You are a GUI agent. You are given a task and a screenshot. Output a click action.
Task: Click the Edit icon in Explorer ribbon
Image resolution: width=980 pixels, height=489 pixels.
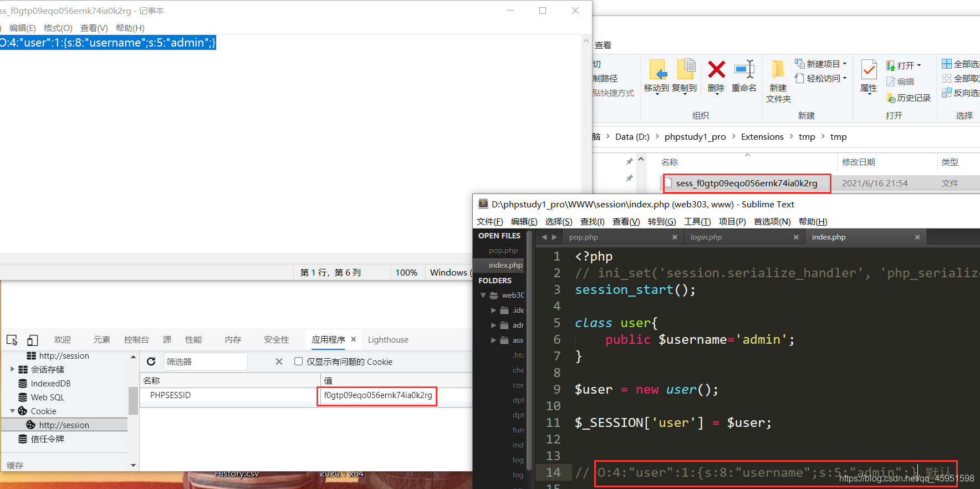point(891,81)
